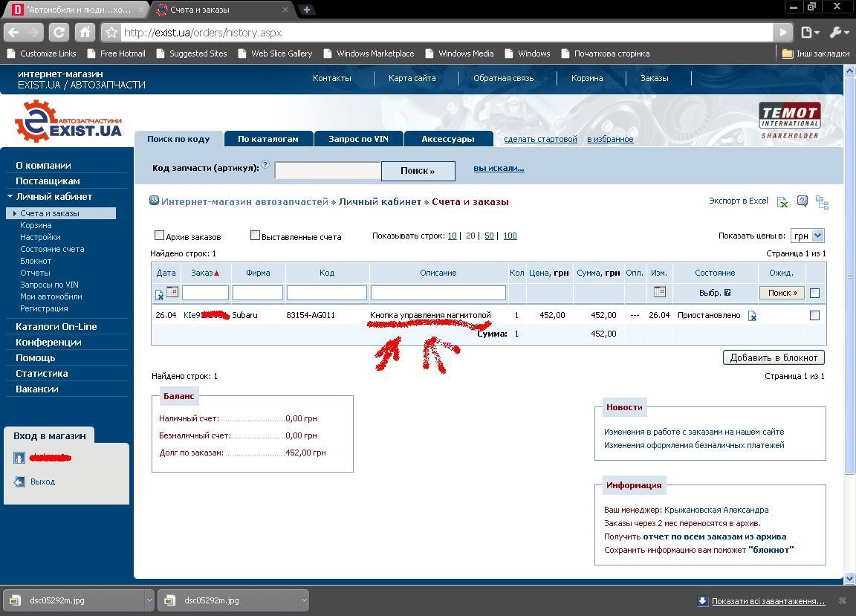Sort by the Заказ column header
The width and height of the screenshot is (856, 616).
[205, 273]
